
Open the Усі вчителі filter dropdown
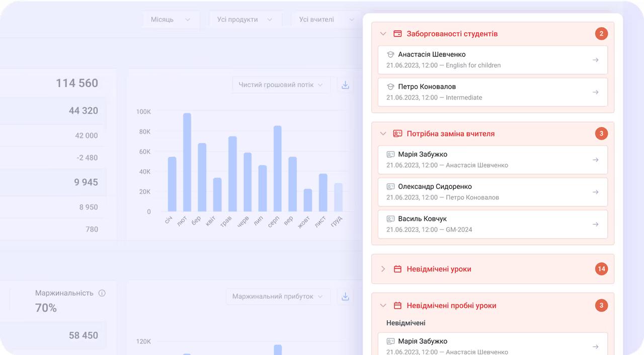coord(326,20)
